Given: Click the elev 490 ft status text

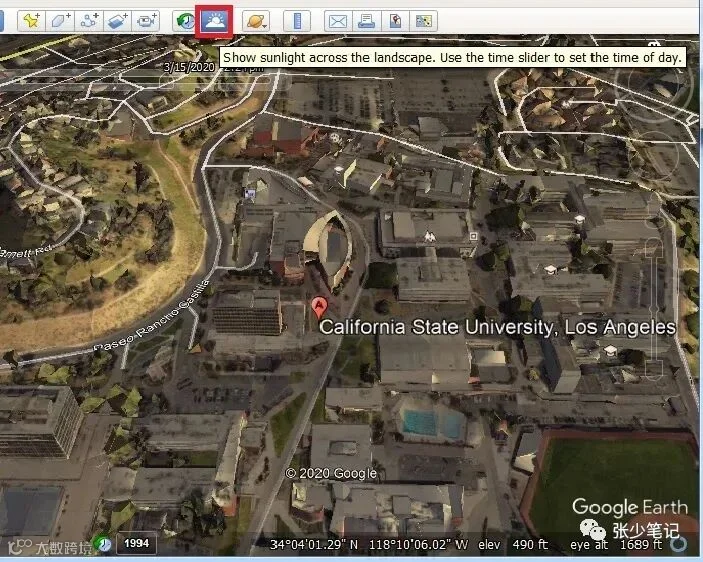Looking at the screenshot, I should point(513,545).
